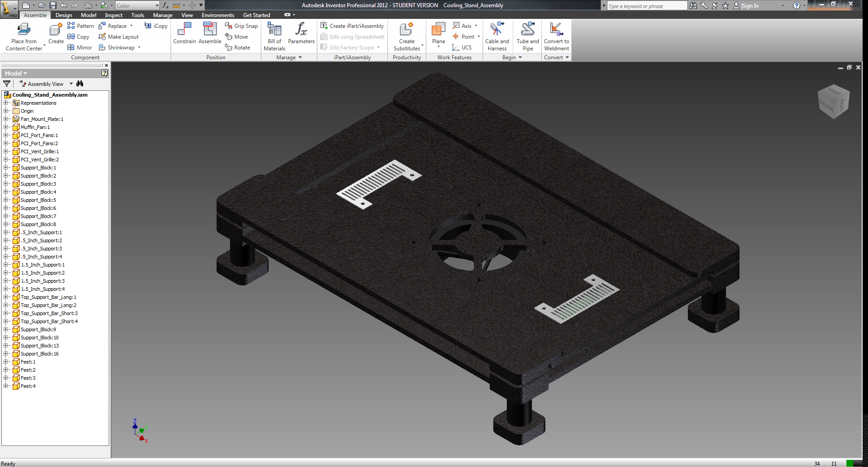
Task: Open the Tools ribbon tab
Action: click(138, 15)
